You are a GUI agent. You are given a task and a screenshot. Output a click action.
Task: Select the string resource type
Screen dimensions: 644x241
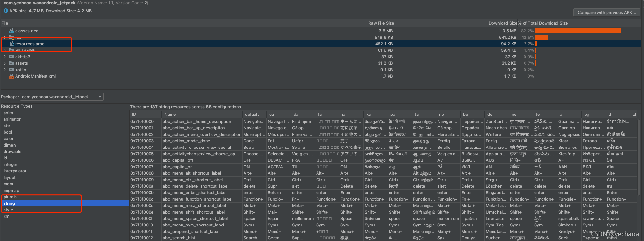(65, 203)
